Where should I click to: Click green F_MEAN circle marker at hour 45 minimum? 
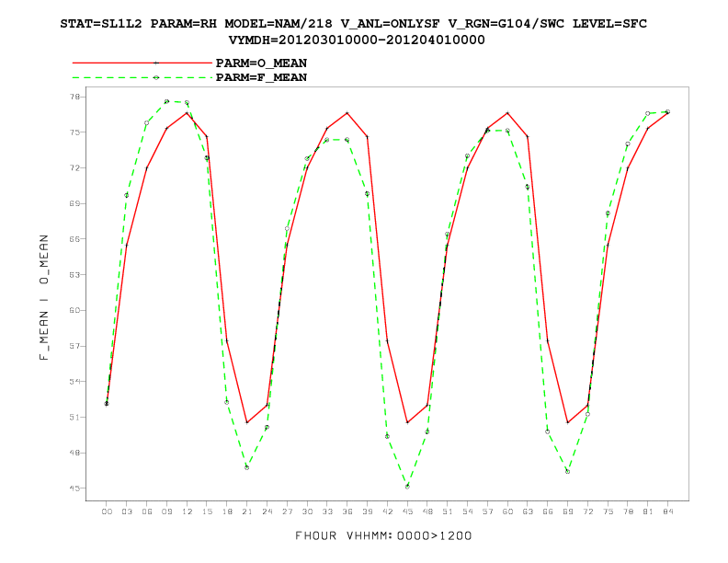(x=407, y=487)
